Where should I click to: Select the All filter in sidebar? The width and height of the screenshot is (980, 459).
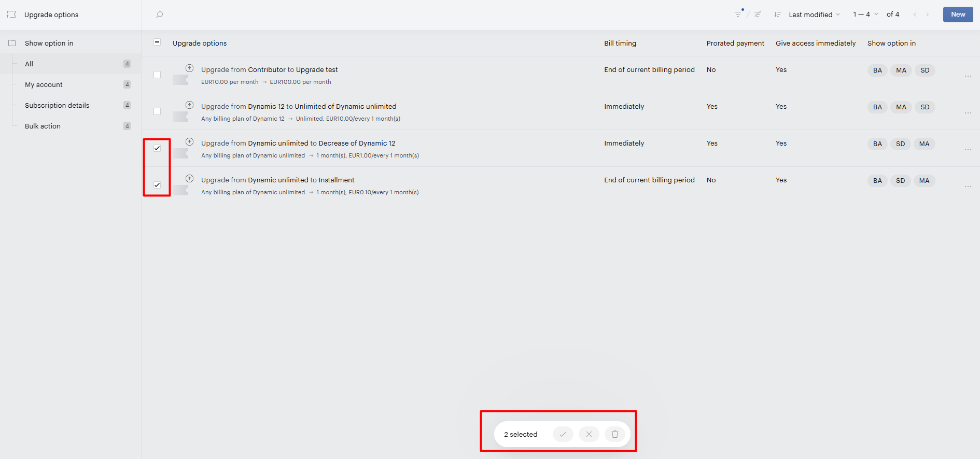click(71, 64)
